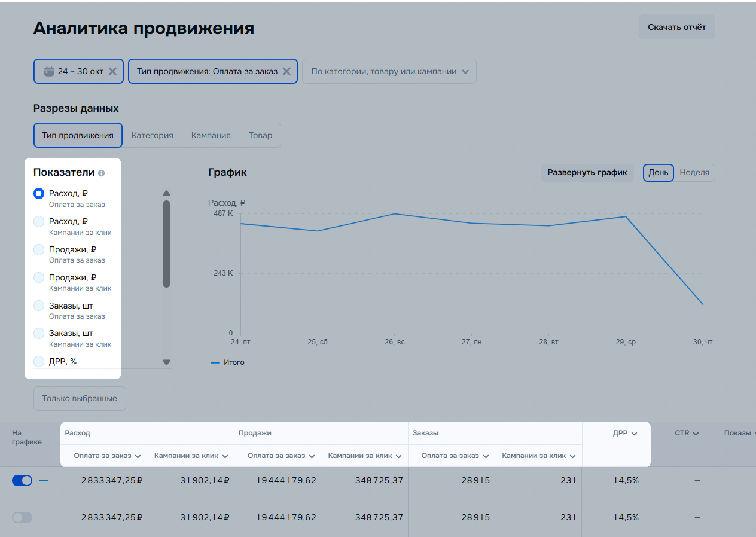Turn off first row chart toggle
Screen dimensions: 756x537
pos(22,480)
